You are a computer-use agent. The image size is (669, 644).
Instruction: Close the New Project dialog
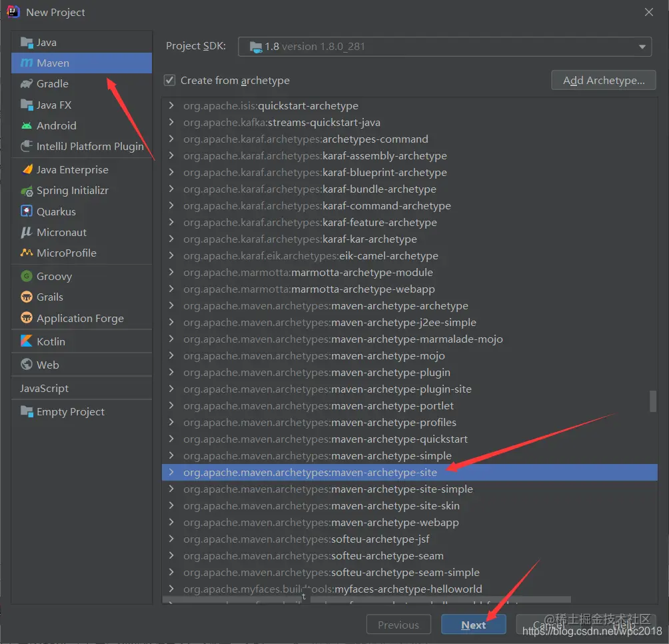(x=649, y=13)
